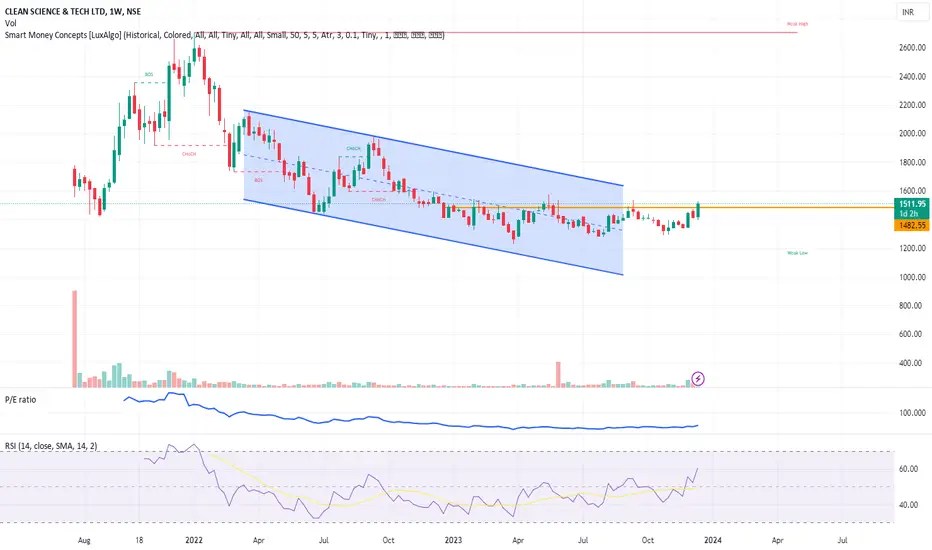
Task: Select the P/E ratio pane label
Action: (x=20, y=400)
